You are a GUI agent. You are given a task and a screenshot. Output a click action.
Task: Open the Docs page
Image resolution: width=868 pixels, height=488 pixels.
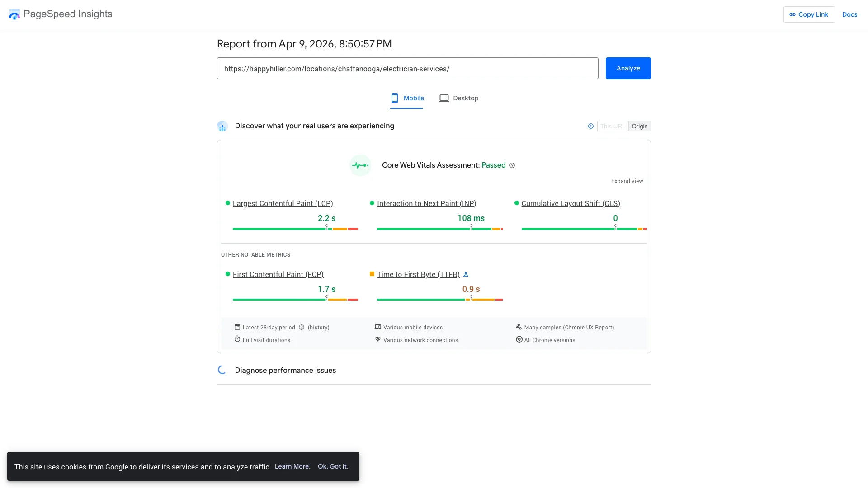[849, 14]
